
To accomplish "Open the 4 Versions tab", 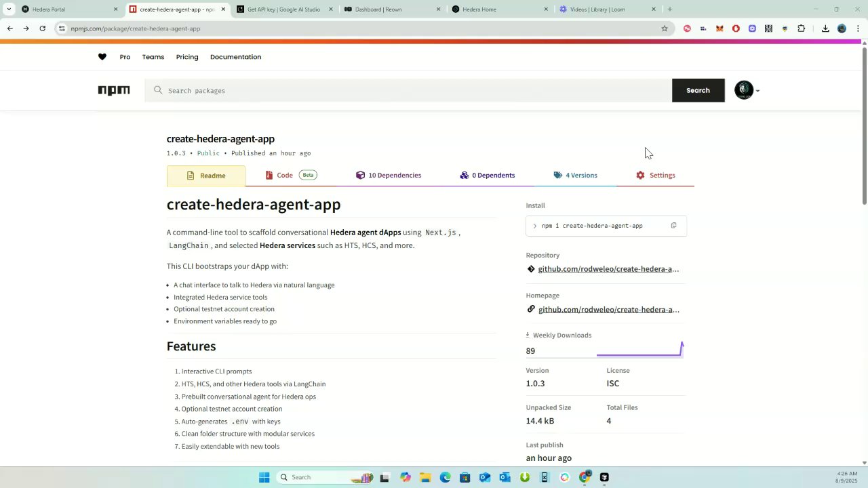I will 575,175.
